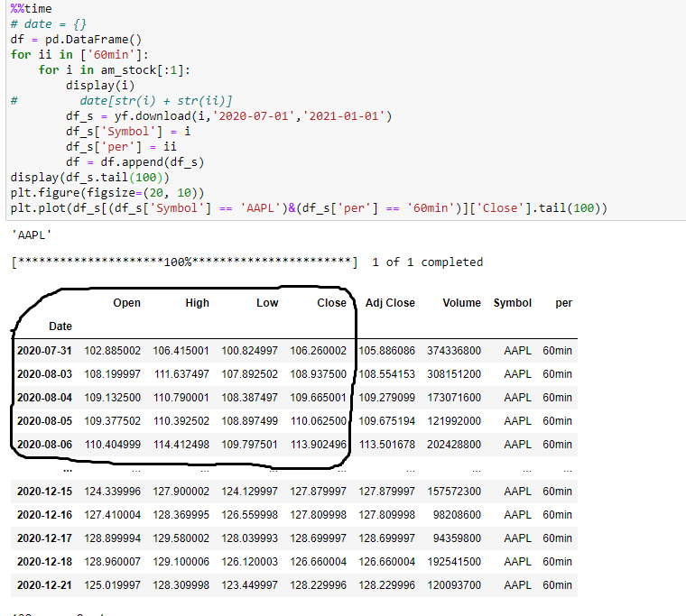Screen dimensions: 686x616
Task: Click Close value 110.062500
Action: 319,421
